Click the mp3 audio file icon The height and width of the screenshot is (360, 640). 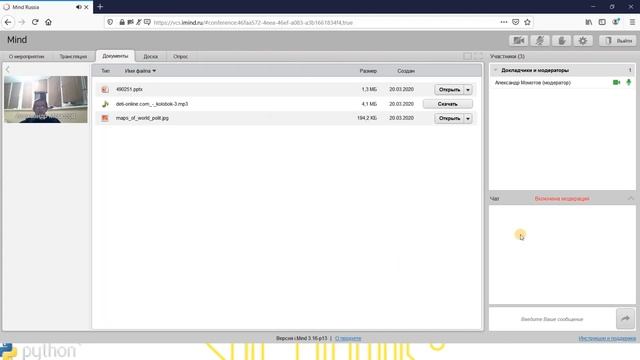tap(105, 104)
